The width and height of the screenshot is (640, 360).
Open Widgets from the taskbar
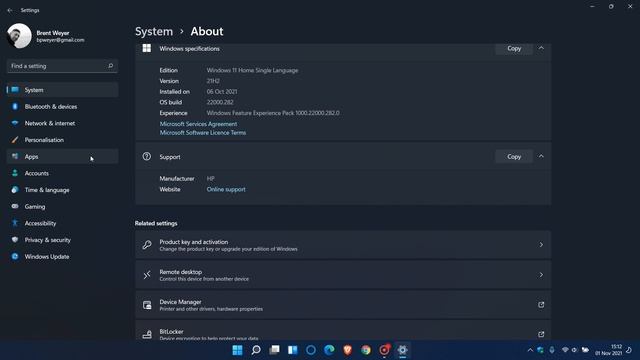(293, 350)
